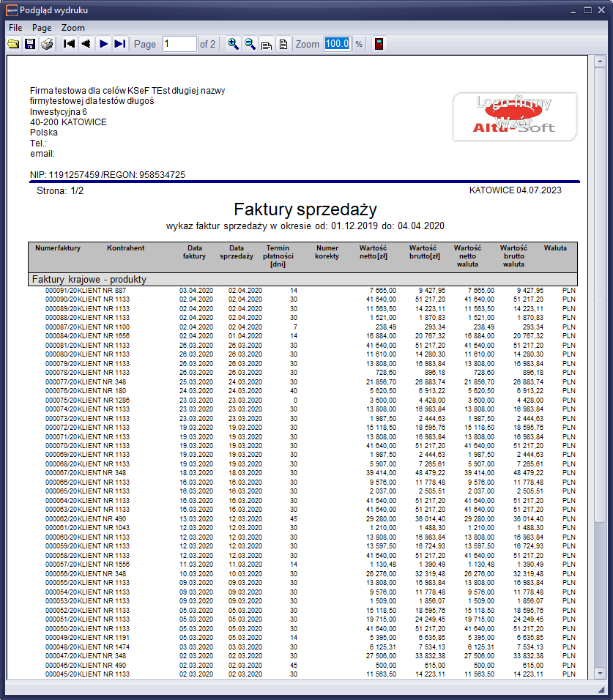The width and height of the screenshot is (613, 700).
Task: Show whole page view icon
Action: click(x=283, y=44)
